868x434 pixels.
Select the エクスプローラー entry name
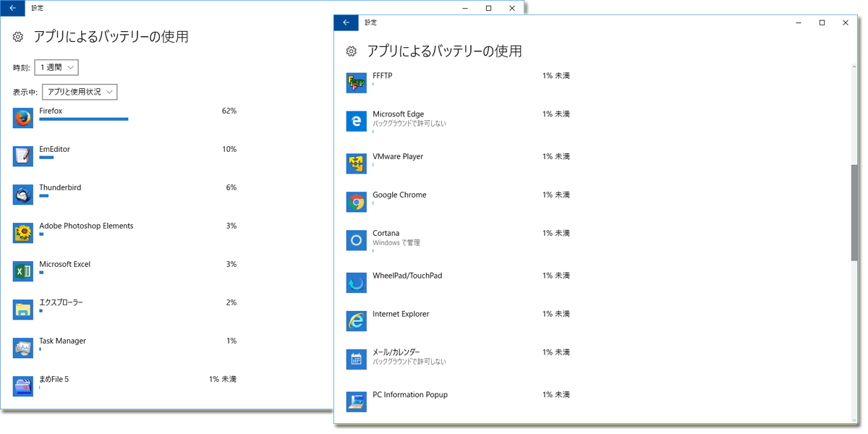61,302
